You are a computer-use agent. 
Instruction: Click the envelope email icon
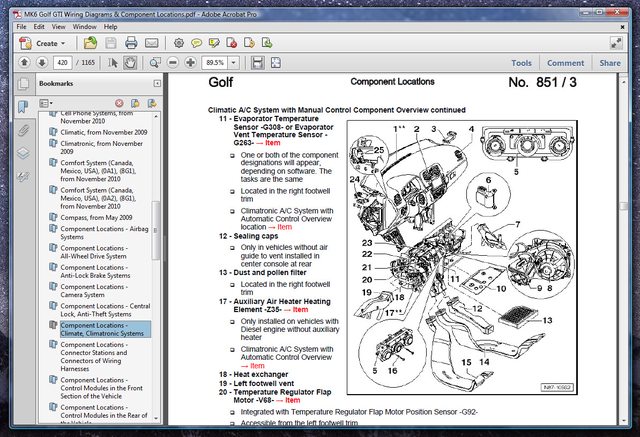pyautogui.click(x=152, y=43)
